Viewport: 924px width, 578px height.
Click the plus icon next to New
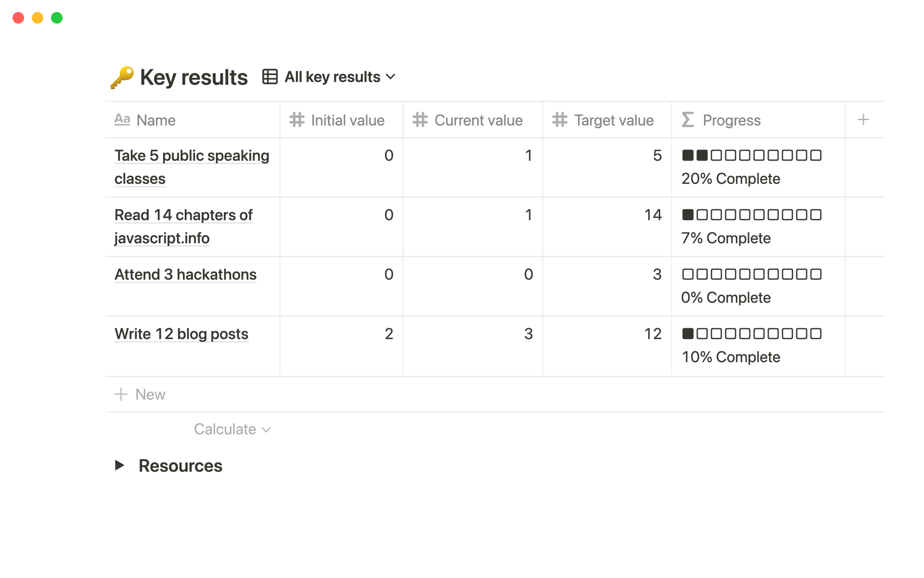(x=121, y=394)
